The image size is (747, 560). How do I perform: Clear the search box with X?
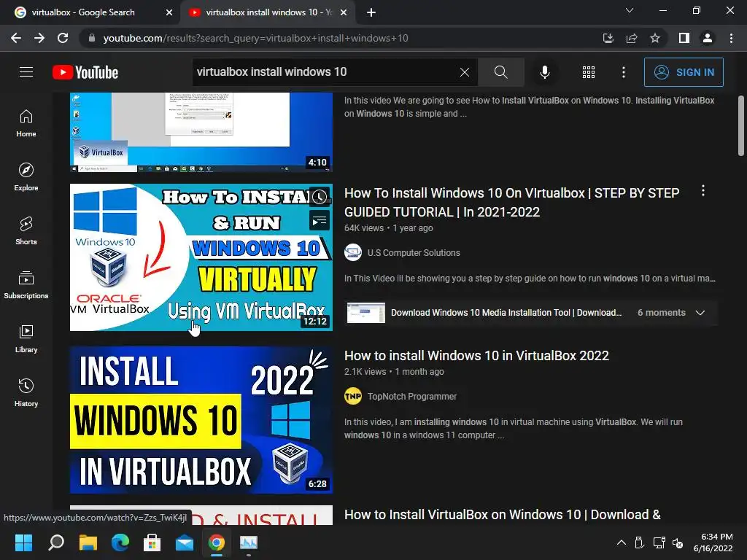[465, 72]
